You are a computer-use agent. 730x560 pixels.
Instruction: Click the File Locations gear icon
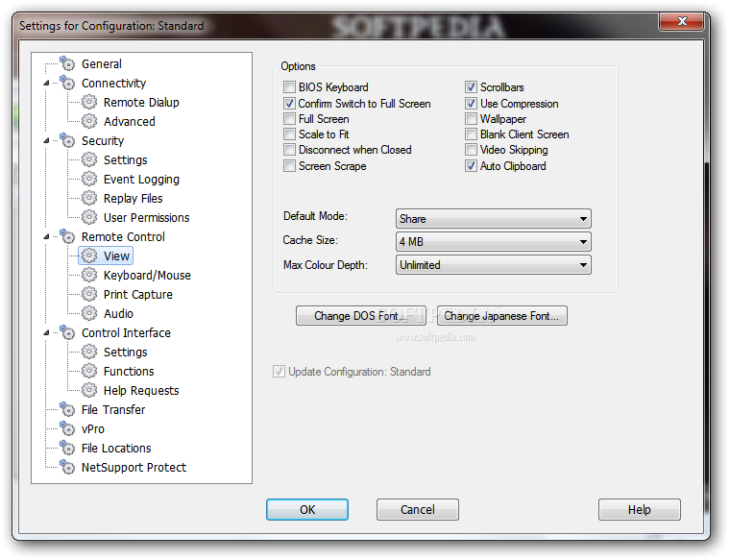(x=67, y=448)
